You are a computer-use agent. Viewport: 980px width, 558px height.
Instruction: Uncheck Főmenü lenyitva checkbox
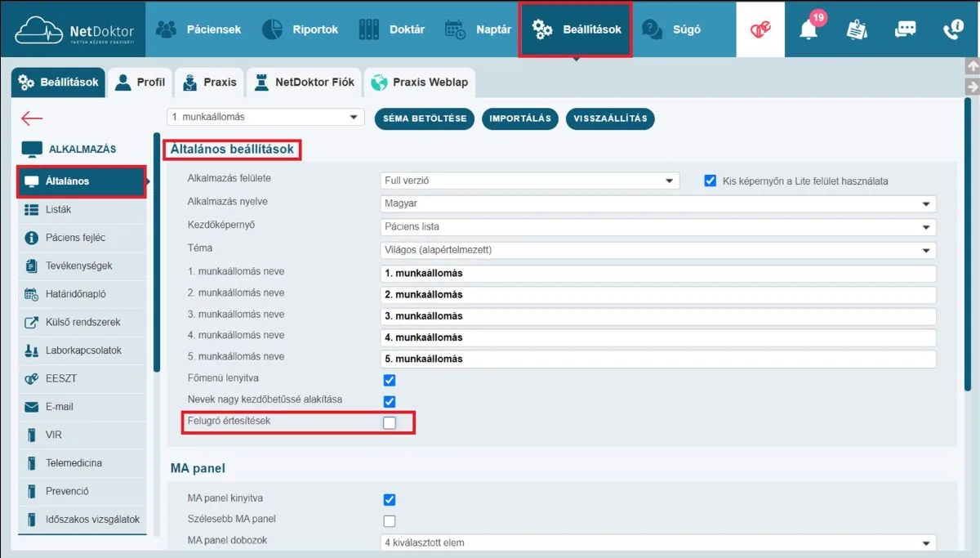point(390,380)
